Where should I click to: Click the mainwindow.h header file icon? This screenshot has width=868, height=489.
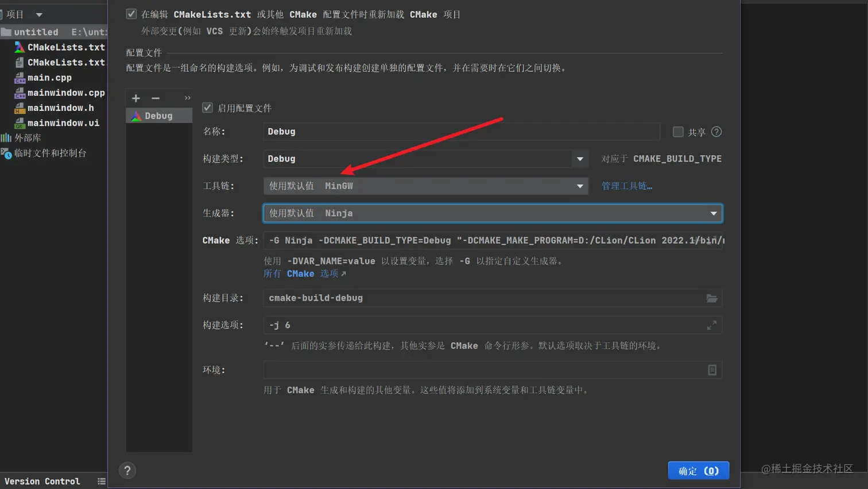point(20,108)
